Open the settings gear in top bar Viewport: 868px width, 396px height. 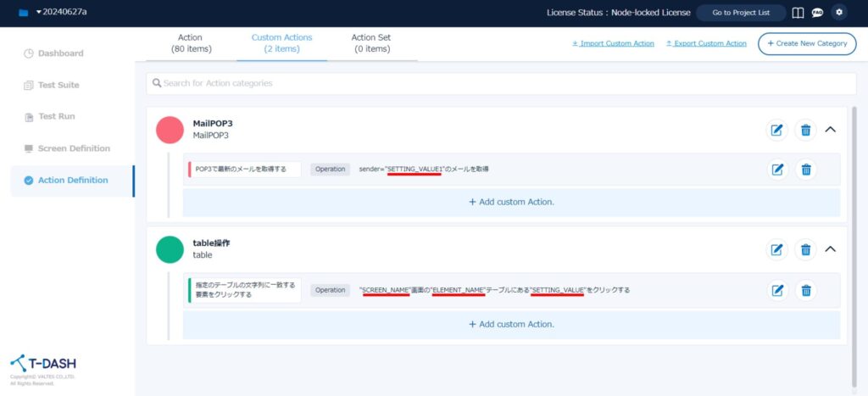839,13
